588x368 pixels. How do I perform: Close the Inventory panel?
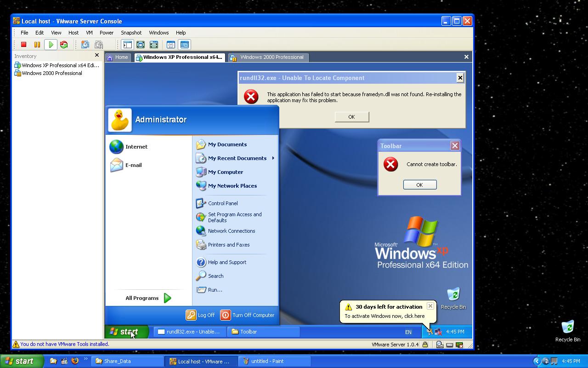click(97, 55)
